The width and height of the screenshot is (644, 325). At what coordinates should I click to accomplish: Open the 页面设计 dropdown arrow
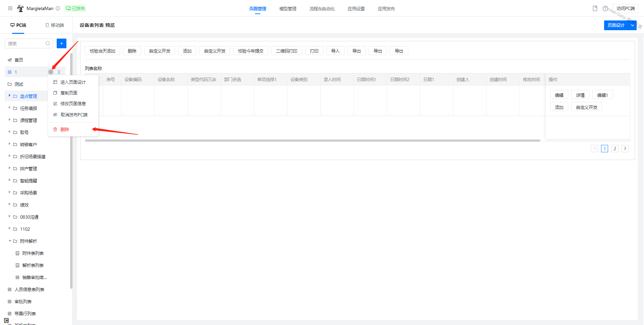point(632,25)
